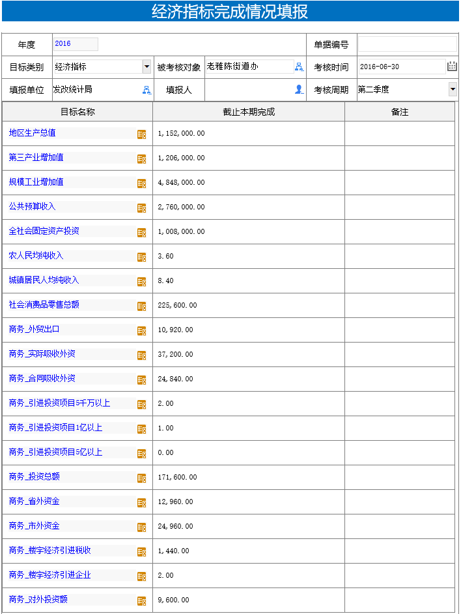This screenshot has height=614, width=461.
Task: Click the 目标名称 column header
Action: 78,112
